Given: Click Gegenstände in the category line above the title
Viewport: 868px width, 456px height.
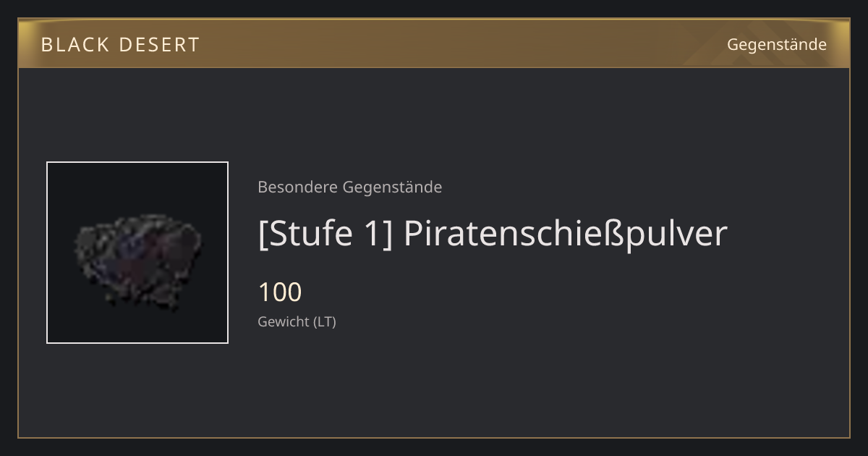Looking at the screenshot, I should pos(392,187).
